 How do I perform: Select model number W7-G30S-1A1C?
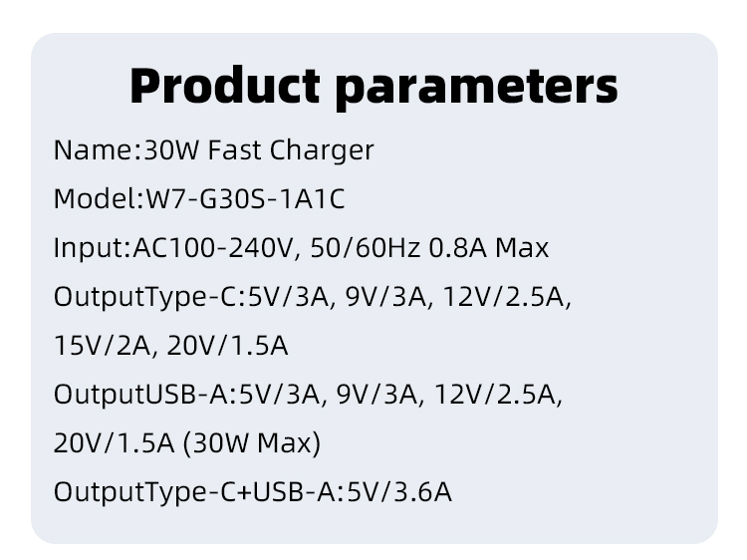click(245, 199)
